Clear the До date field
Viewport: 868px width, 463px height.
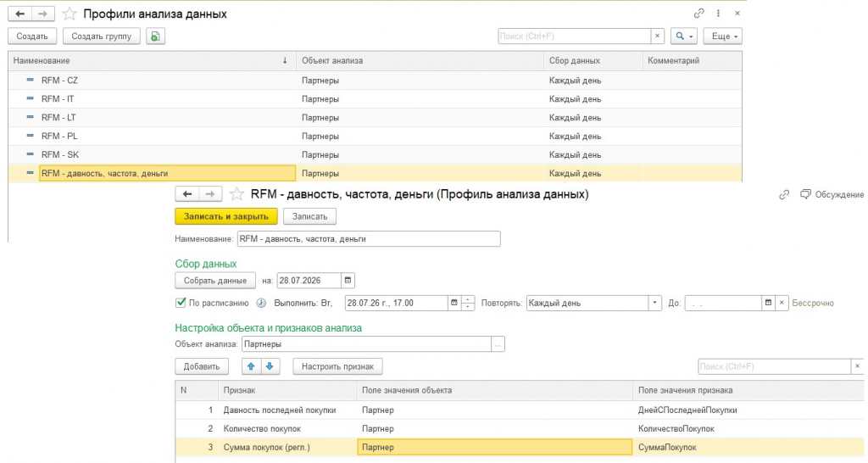[x=782, y=303]
